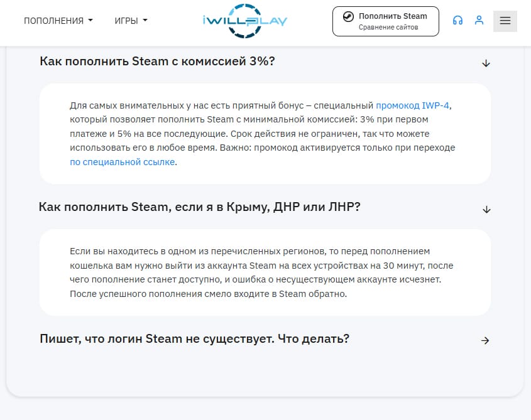Open the промокод IWP-4 link
Image resolution: width=531 pixels, height=420 pixels.
click(412, 105)
